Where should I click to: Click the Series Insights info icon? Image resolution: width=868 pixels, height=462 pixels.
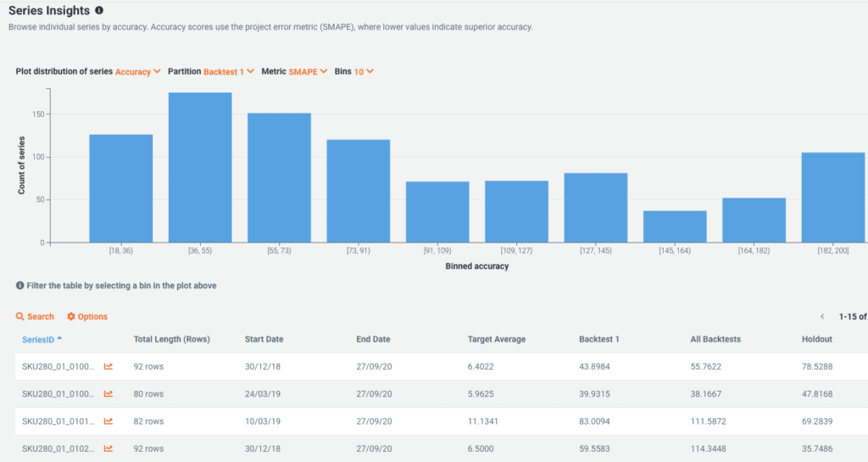99,11
